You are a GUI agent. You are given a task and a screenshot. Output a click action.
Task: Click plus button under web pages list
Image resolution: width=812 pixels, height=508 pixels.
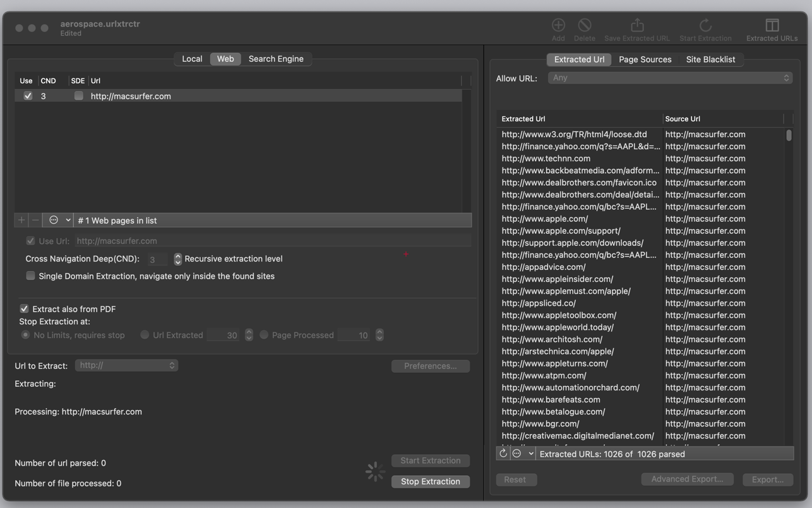[x=21, y=220]
